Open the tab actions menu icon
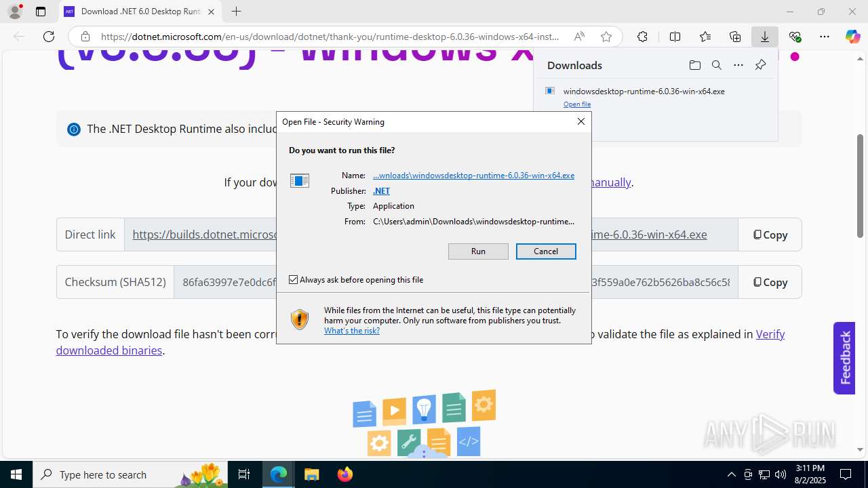Viewport: 868px width, 488px height. tap(41, 12)
